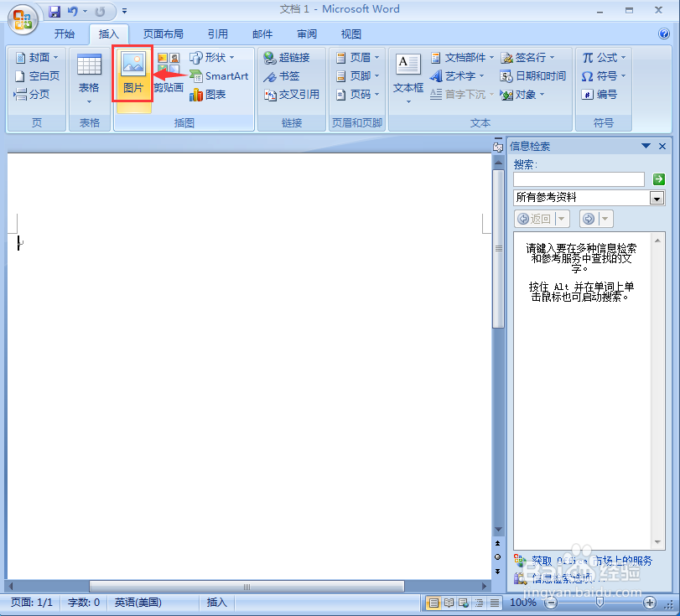Open the 所有参考资料 combo box

[x=589, y=198]
